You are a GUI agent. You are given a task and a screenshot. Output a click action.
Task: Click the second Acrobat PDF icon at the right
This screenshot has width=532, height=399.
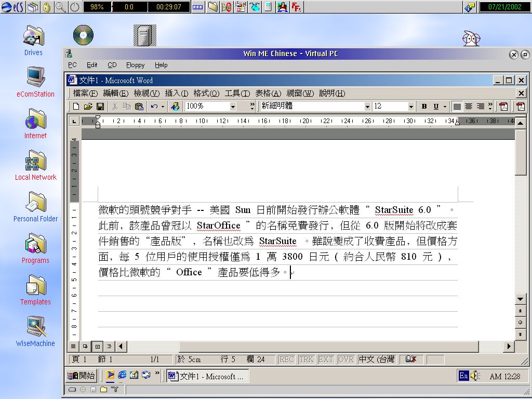[521, 107]
